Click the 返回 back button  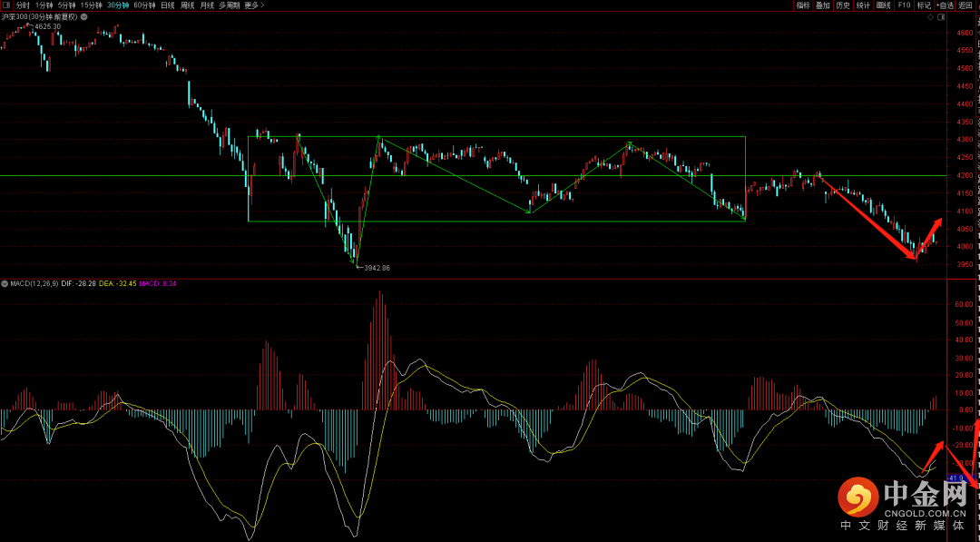pos(967,5)
